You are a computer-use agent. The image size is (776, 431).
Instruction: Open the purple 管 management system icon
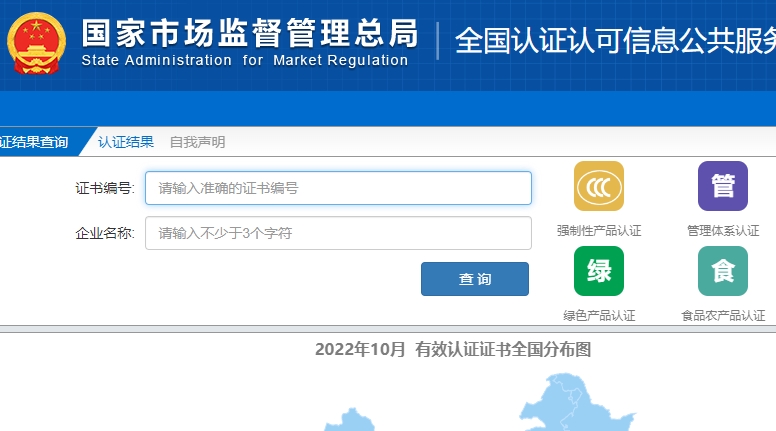coord(722,186)
